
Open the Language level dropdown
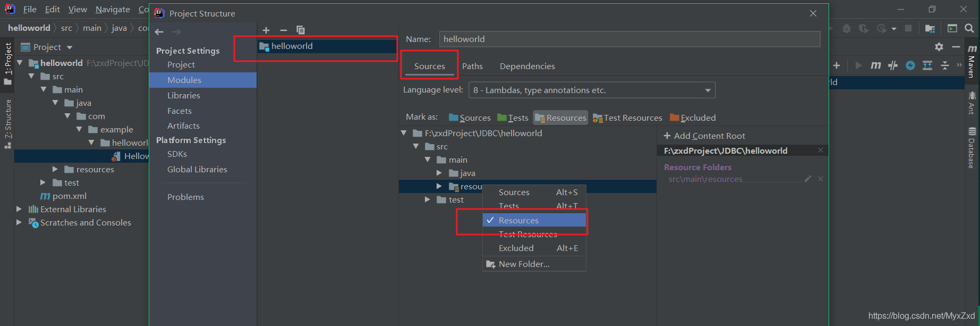point(592,90)
